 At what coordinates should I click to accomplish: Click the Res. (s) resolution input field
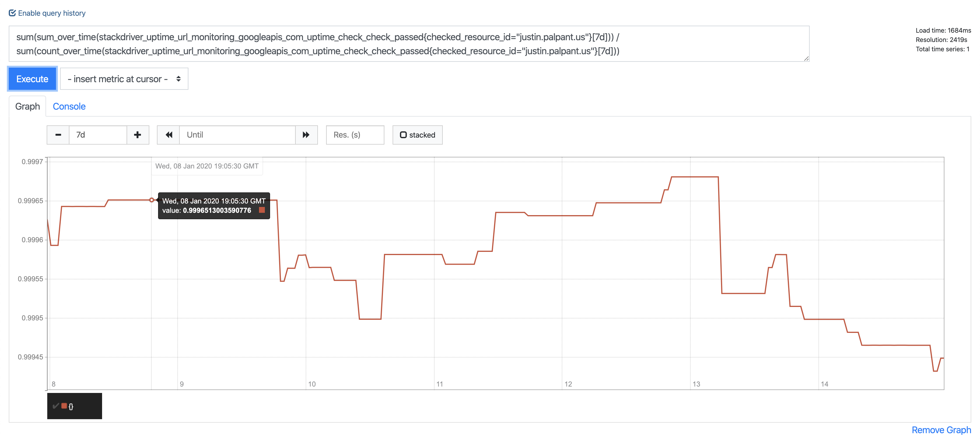click(x=355, y=135)
